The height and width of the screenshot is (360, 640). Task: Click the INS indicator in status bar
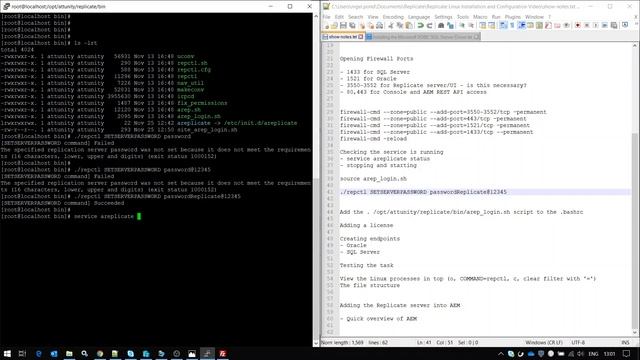click(625, 342)
